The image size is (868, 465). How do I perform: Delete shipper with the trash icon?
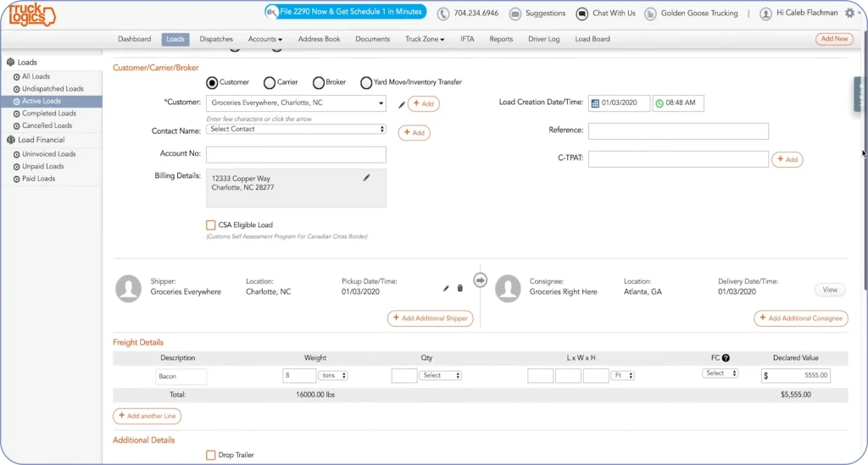click(460, 288)
